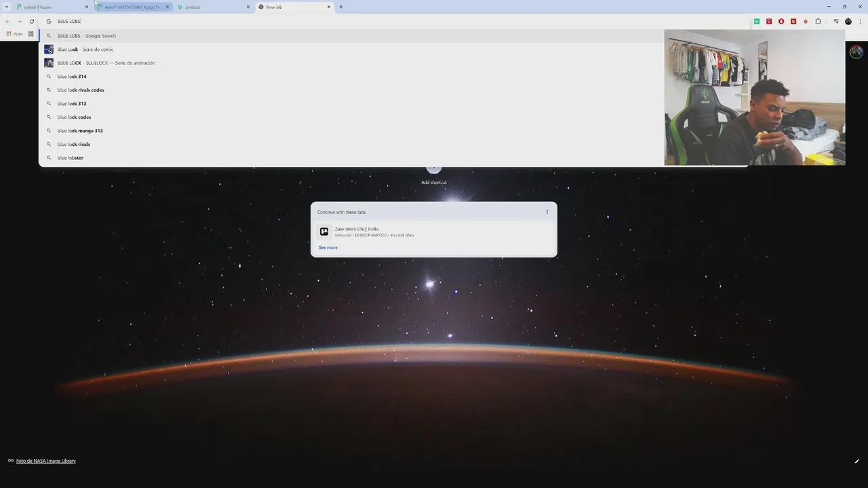Click the Customize Chrome pencil icon
This screenshot has width=868, height=488.
[856, 461]
